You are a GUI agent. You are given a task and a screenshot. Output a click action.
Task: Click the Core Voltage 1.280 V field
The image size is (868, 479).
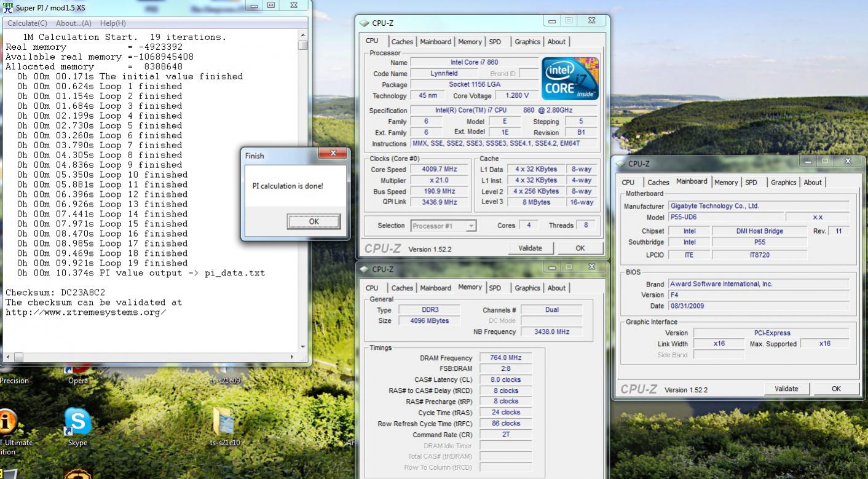[518, 96]
